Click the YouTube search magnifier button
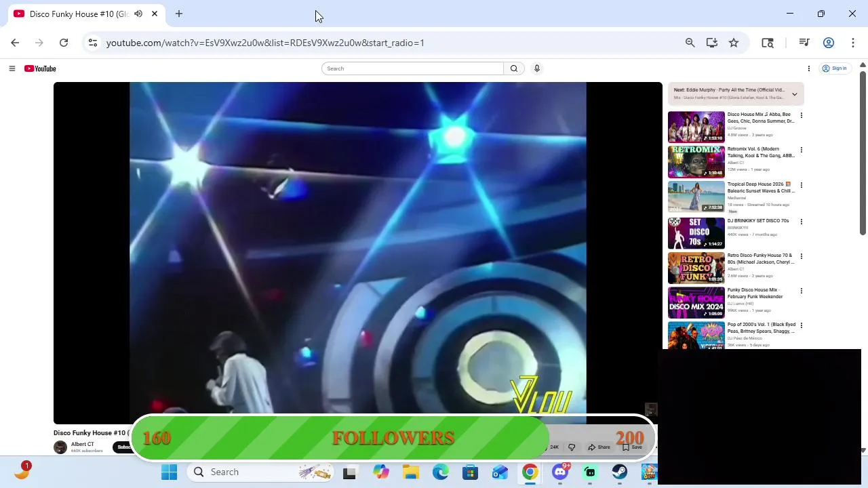This screenshot has width=868, height=488. click(x=514, y=68)
